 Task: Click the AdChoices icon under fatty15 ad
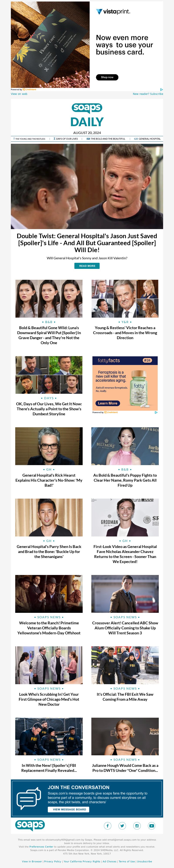156,412
